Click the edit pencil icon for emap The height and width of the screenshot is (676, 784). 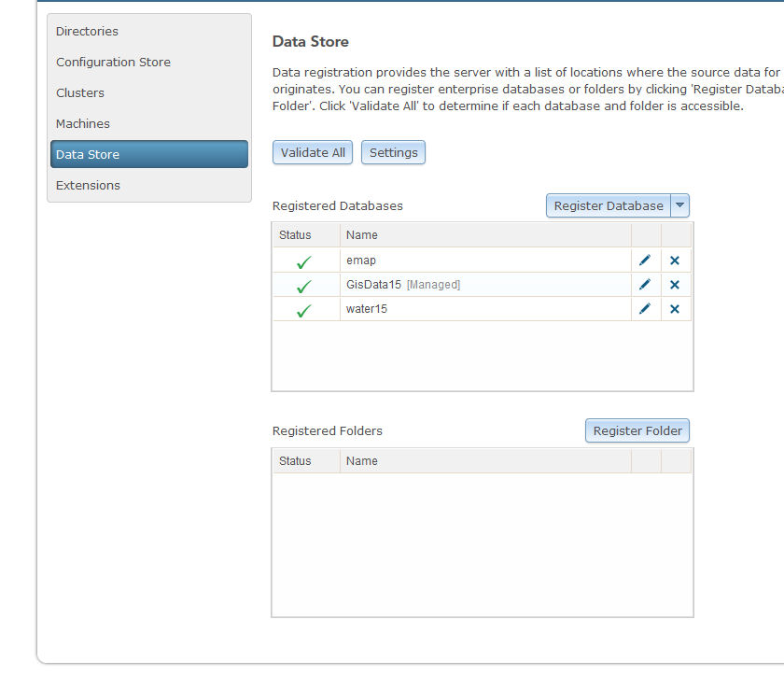[x=645, y=261]
